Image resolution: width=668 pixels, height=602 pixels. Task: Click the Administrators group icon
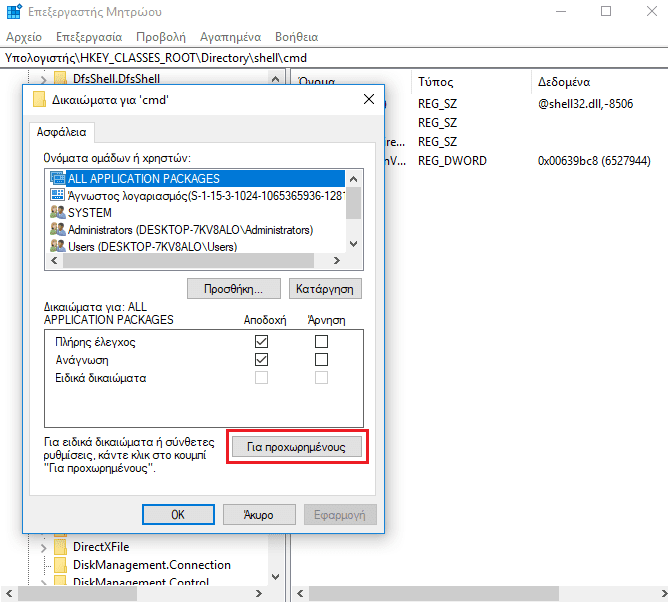(x=58, y=229)
